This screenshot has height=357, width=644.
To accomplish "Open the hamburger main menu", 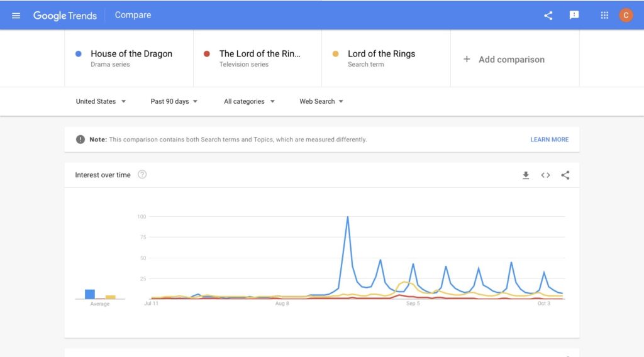I will 16,16.
